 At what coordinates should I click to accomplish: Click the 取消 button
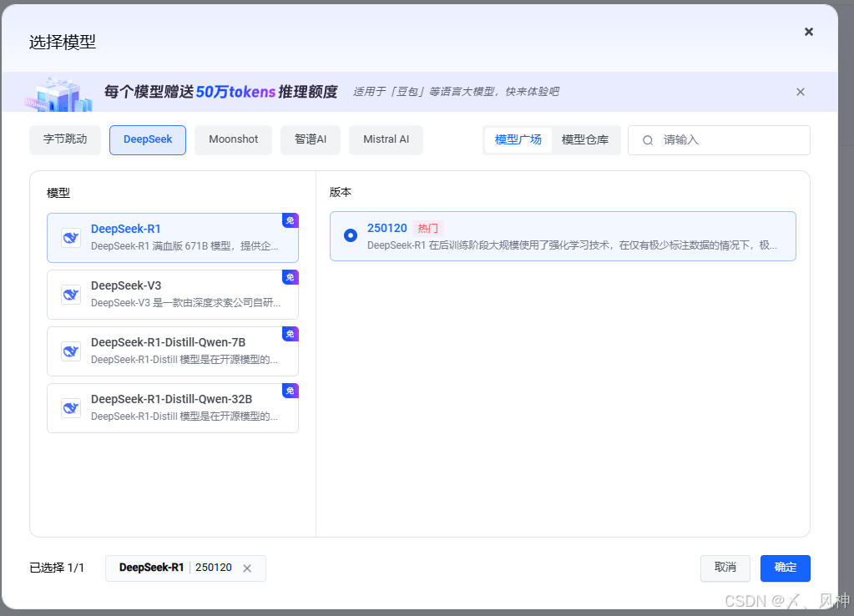[x=725, y=568]
